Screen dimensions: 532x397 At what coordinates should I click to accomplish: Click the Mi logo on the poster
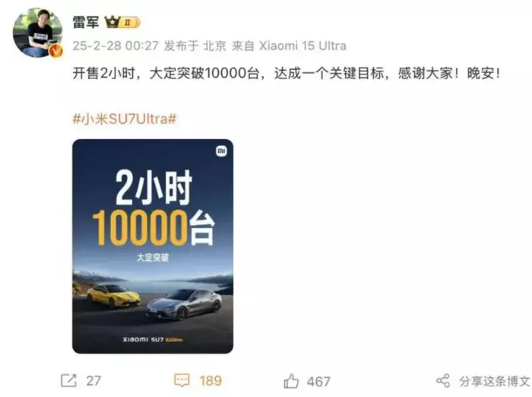coord(221,151)
